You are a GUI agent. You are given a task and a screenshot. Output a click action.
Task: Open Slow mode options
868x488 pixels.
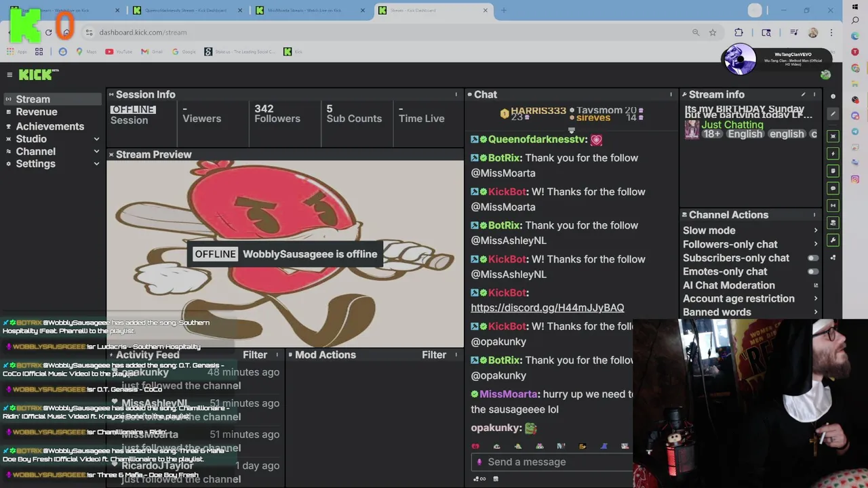pos(750,230)
